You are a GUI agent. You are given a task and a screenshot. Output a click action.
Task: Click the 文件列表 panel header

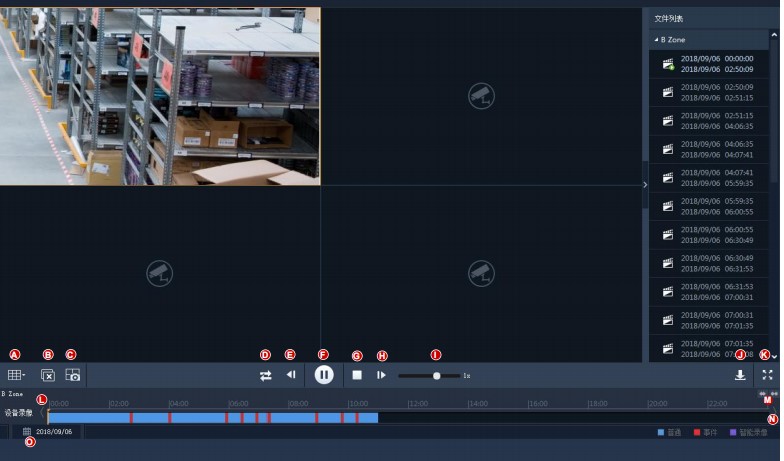pos(668,18)
